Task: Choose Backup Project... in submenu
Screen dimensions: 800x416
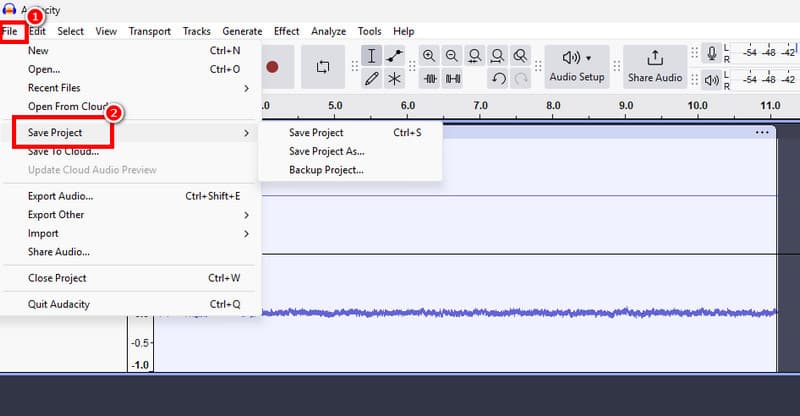Action: pos(351,170)
